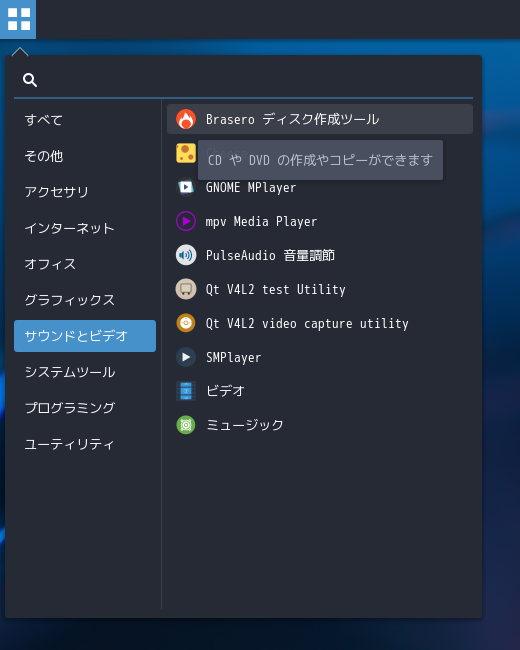Image resolution: width=520 pixels, height=650 pixels.
Task: Open the ビデオ app label
Action: tap(226, 391)
